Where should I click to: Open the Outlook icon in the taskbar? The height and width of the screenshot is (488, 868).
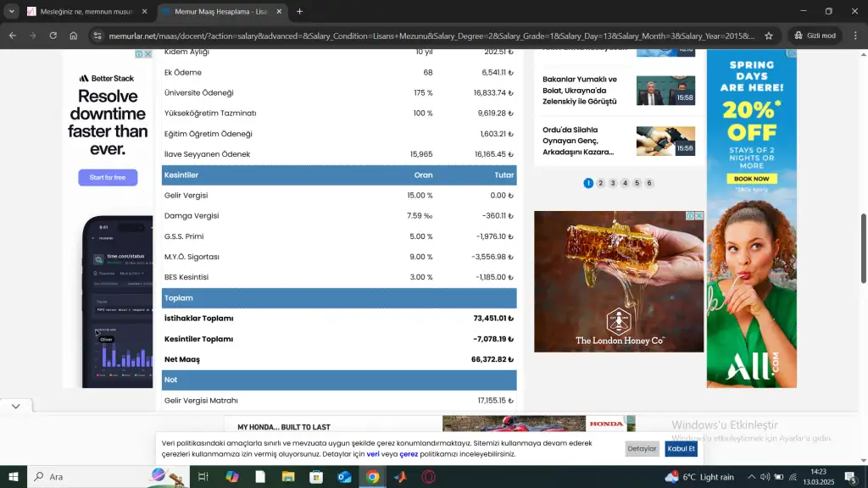[344, 477]
